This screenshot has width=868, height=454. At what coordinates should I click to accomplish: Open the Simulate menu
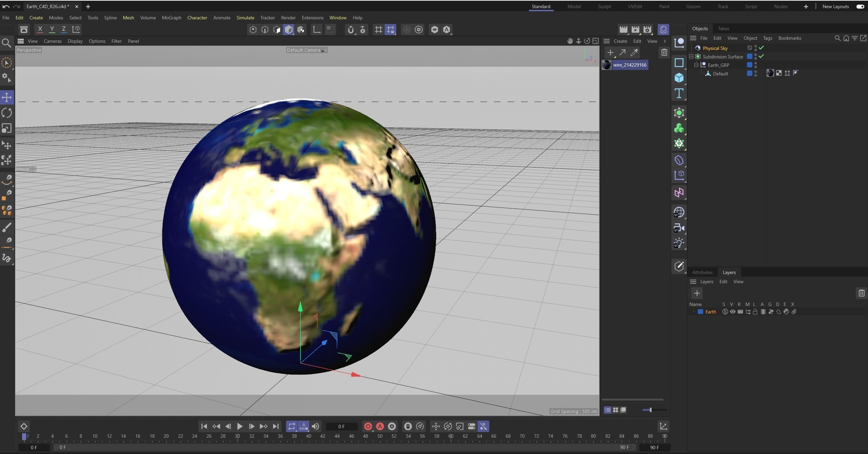(245, 18)
